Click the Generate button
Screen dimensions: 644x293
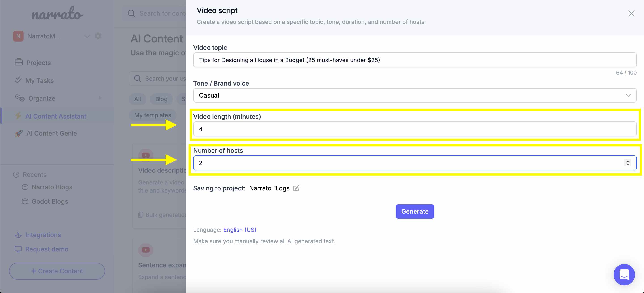pyautogui.click(x=415, y=211)
